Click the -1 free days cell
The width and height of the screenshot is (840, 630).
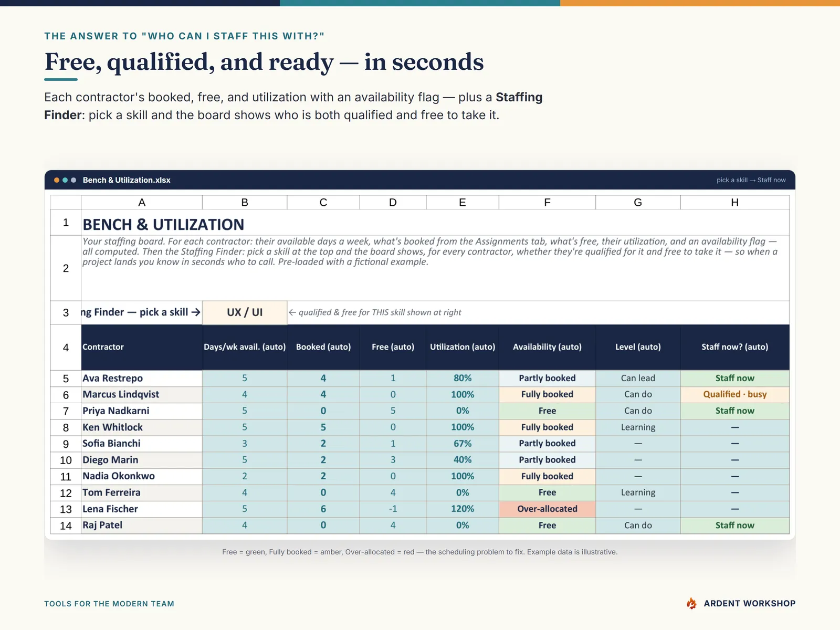tap(393, 509)
